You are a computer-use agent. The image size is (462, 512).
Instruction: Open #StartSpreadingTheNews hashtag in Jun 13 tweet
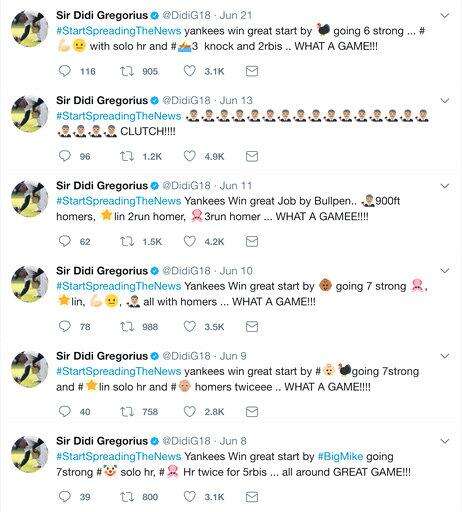tap(119, 116)
